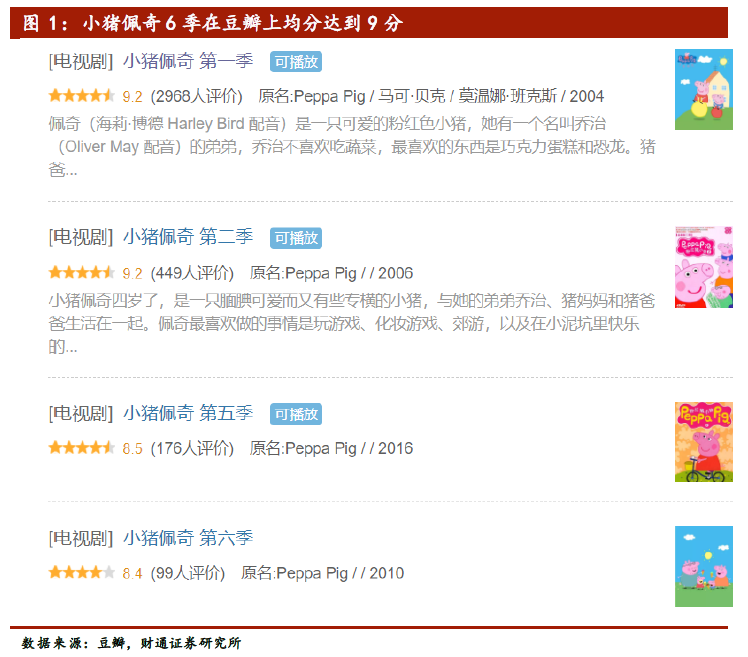Image resolution: width=748 pixels, height=657 pixels.
Task: Click the (176人评价) review count
Action: (x=192, y=448)
